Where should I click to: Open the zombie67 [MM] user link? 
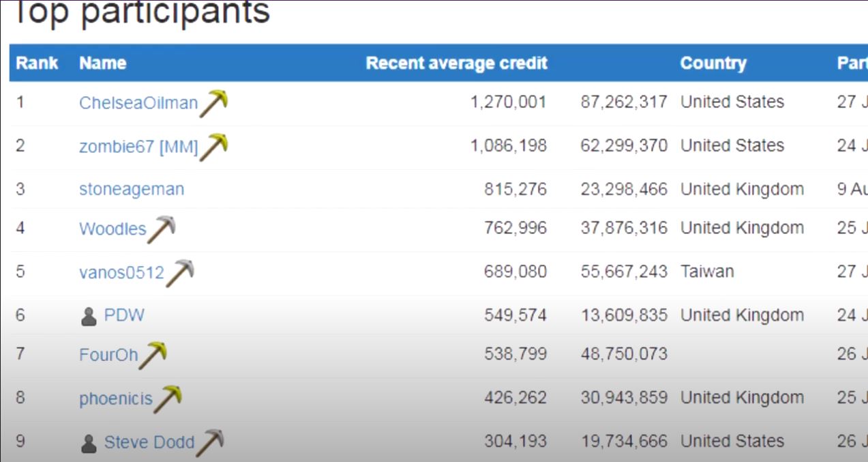click(138, 147)
